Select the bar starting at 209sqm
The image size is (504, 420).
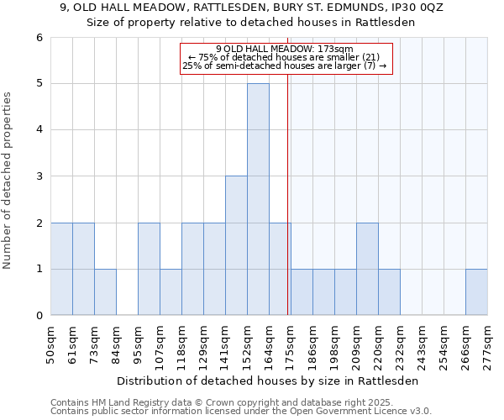[x=367, y=269]
